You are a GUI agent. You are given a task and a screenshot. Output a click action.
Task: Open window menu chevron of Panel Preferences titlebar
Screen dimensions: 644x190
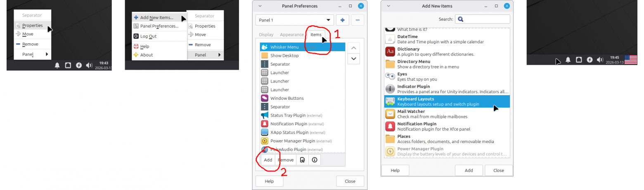(259, 6)
